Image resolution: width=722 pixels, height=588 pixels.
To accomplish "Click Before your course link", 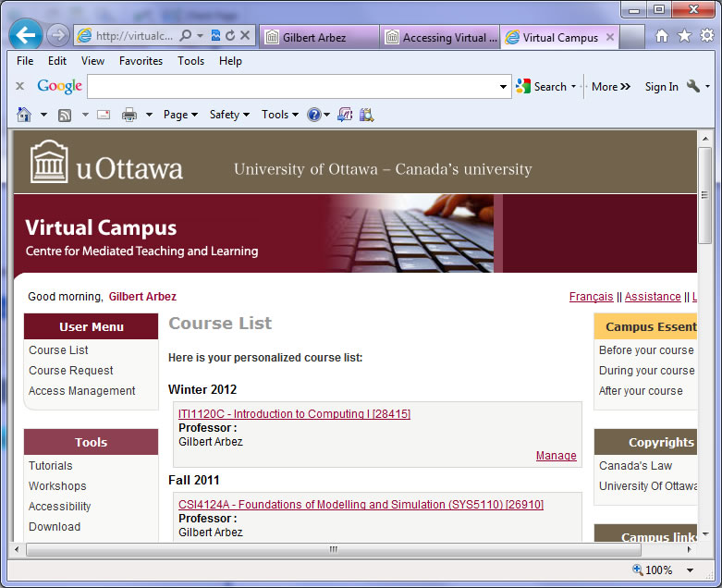I will click(x=646, y=350).
